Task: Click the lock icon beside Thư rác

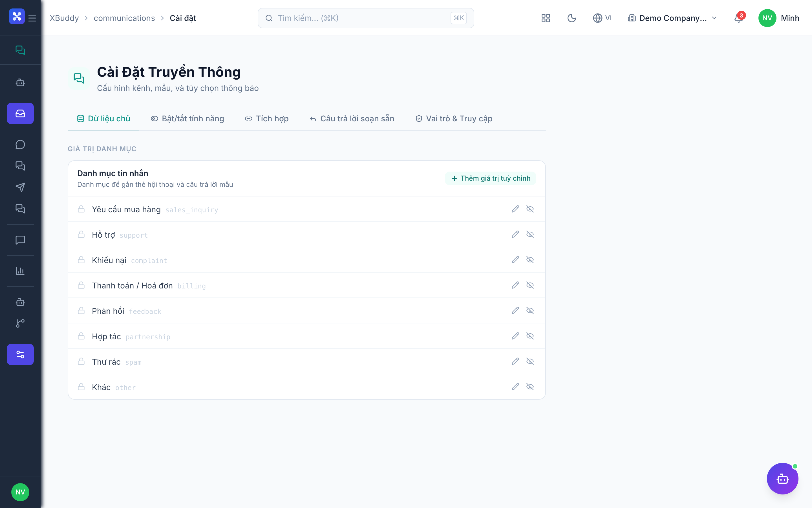Action: click(81, 361)
